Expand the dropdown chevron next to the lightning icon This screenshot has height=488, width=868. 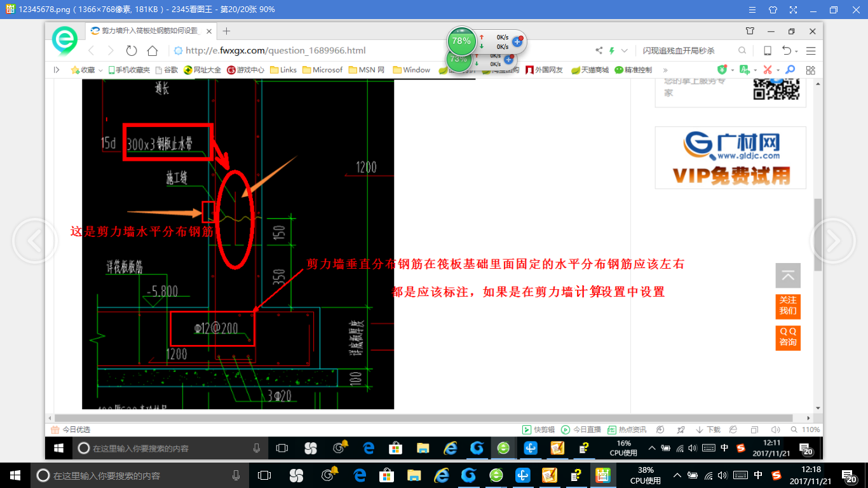[x=624, y=50]
